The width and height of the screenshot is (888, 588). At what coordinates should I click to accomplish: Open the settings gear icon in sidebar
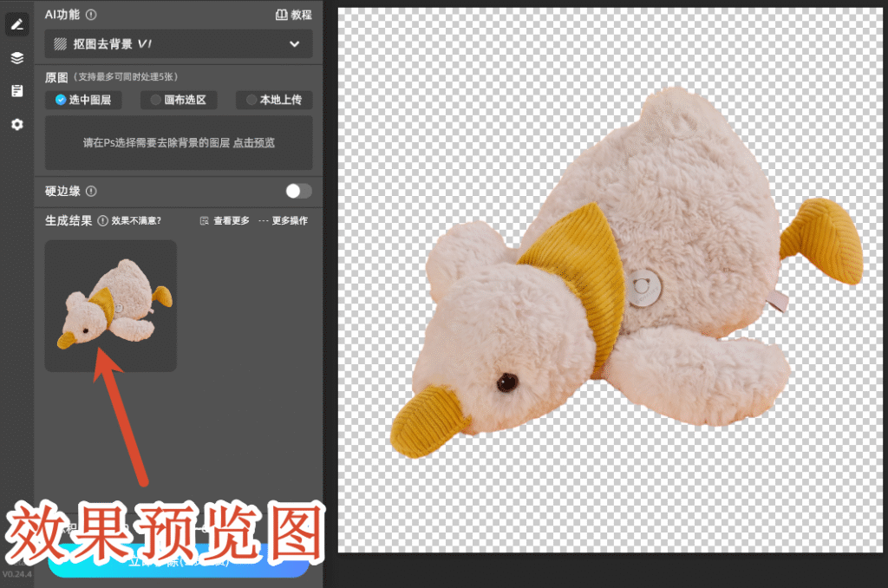(17, 124)
